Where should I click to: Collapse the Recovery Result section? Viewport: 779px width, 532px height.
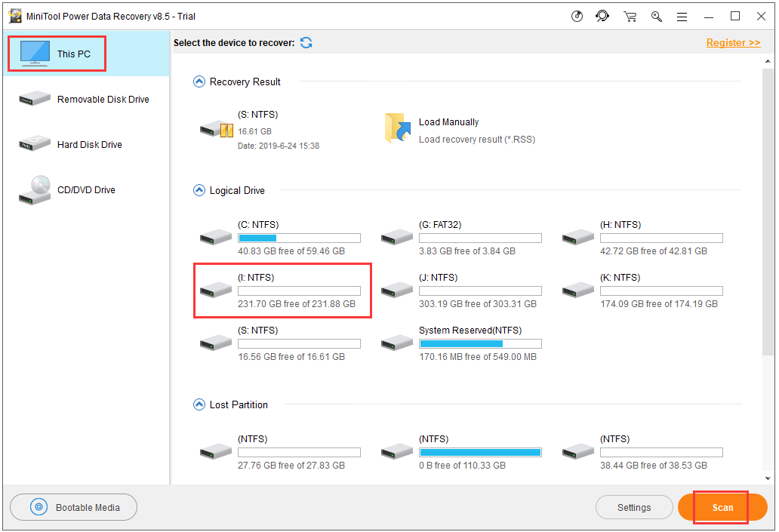[199, 81]
